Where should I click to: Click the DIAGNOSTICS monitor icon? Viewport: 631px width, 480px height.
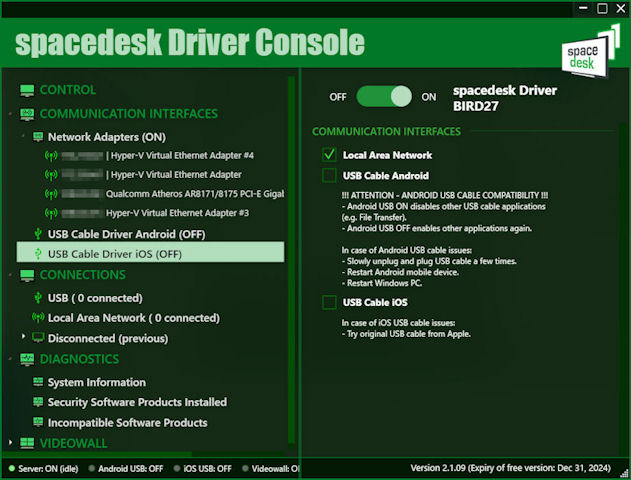pos(27,359)
